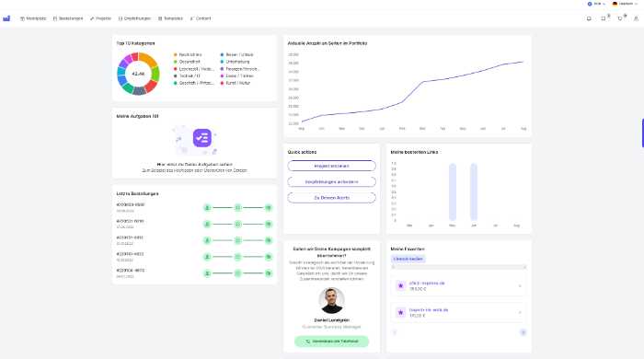Click the app logo in the navbar
The height and width of the screenshot is (359, 644).
[6, 18]
